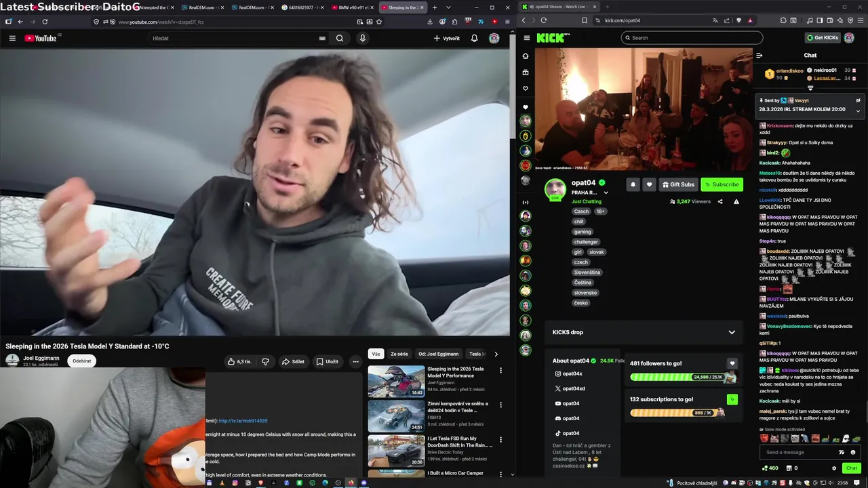
Task: Open more actions under the video
Action: [x=355, y=361]
